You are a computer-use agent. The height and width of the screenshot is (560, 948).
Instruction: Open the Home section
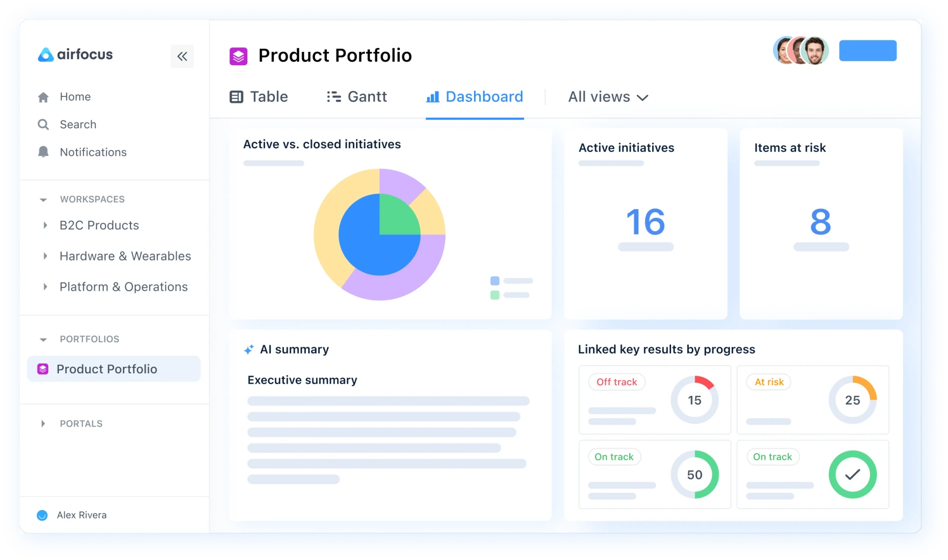click(75, 96)
